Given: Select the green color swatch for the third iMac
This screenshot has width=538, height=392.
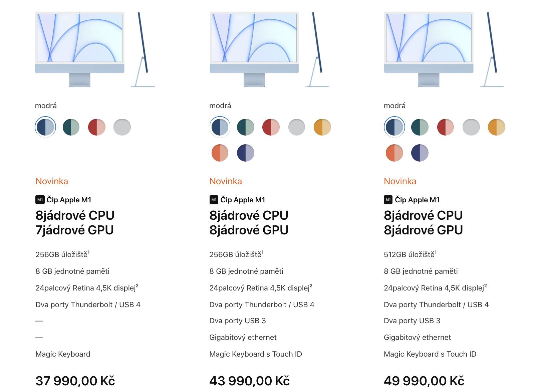Looking at the screenshot, I should coord(420,127).
